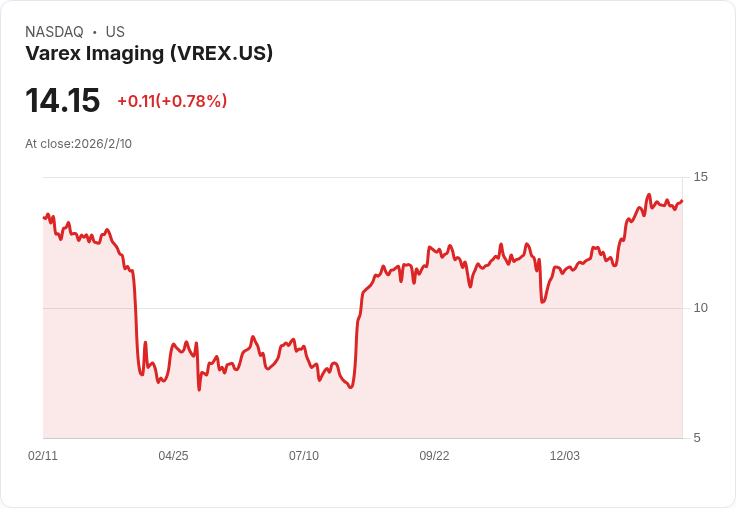This screenshot has height=508, width=736.
Task: Click the 12/03 date axis label
Action: tap(565, 456)
